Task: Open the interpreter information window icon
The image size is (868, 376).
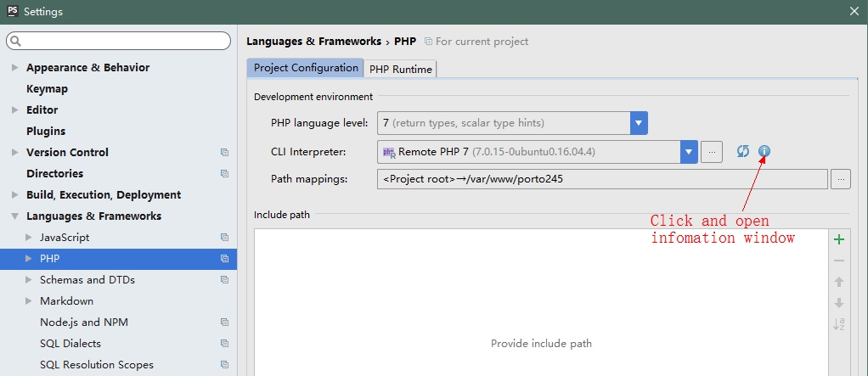Action: 764,151
